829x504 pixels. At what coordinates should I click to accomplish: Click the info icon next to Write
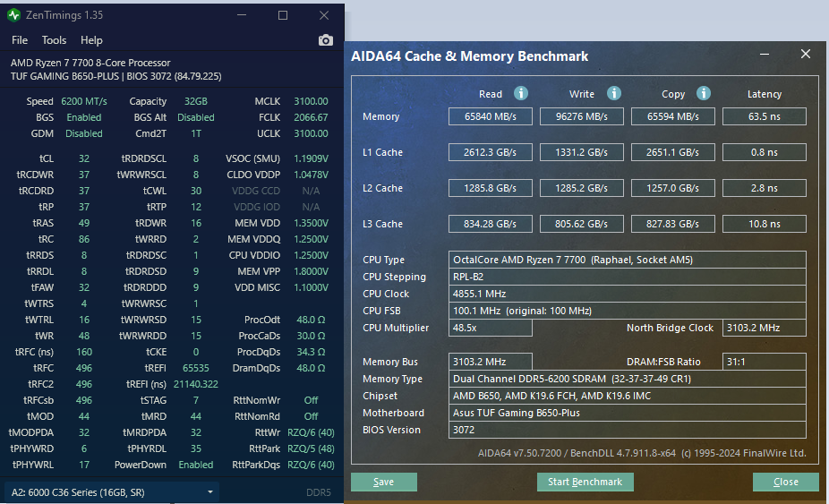point(614,94)
